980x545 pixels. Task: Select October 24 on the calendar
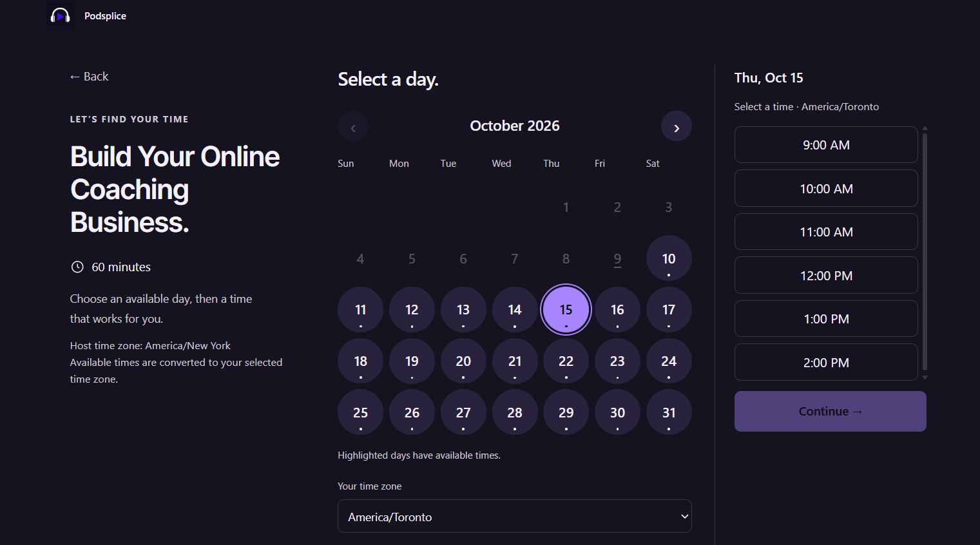tap(669, 361)
